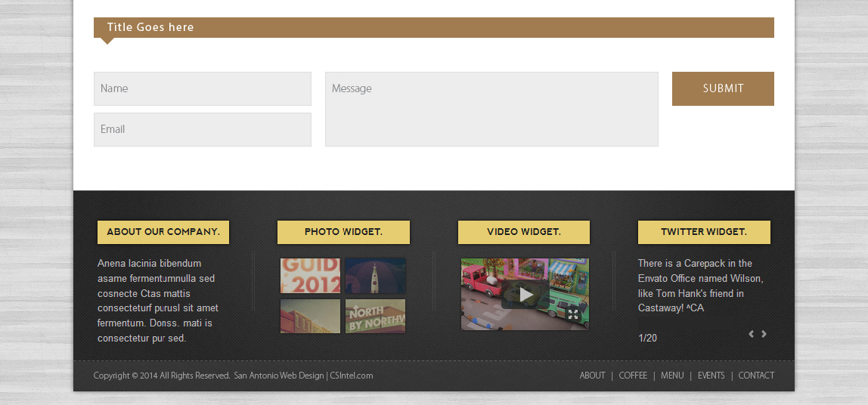The height and width of the screenshot is (405, 868).
Task: Open the Guide 2012 photo thumbnail
Action: [311, 276]
